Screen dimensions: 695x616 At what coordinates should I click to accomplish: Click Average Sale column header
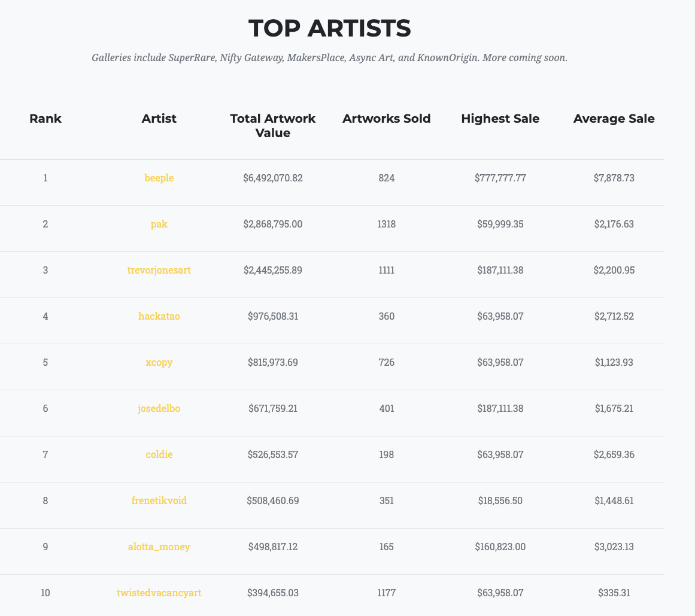pos(614,119)
